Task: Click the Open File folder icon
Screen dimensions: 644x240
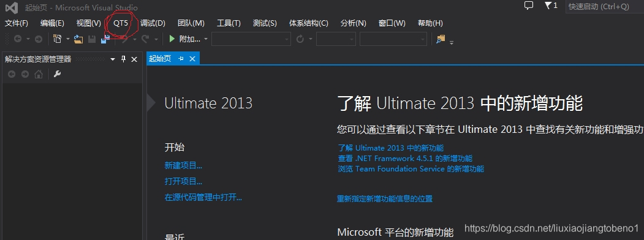Action: click(78, 39)
